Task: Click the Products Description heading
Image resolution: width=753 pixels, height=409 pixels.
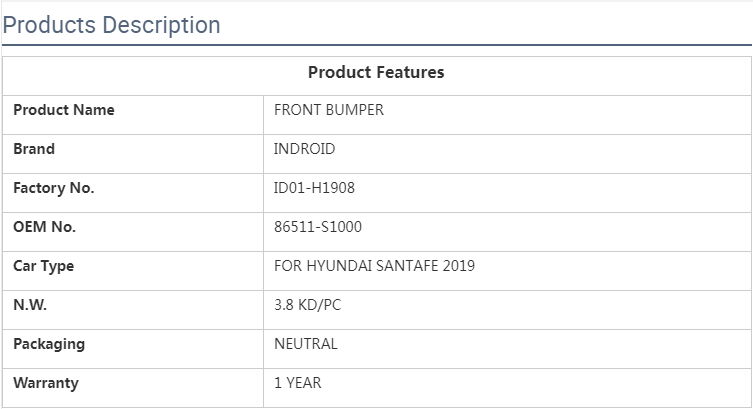Action: pos(111,25)
